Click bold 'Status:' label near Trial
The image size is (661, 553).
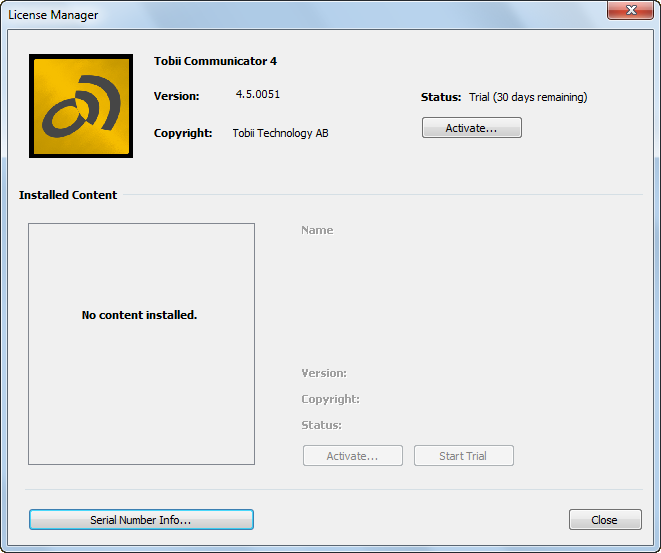tap(441, 97)
